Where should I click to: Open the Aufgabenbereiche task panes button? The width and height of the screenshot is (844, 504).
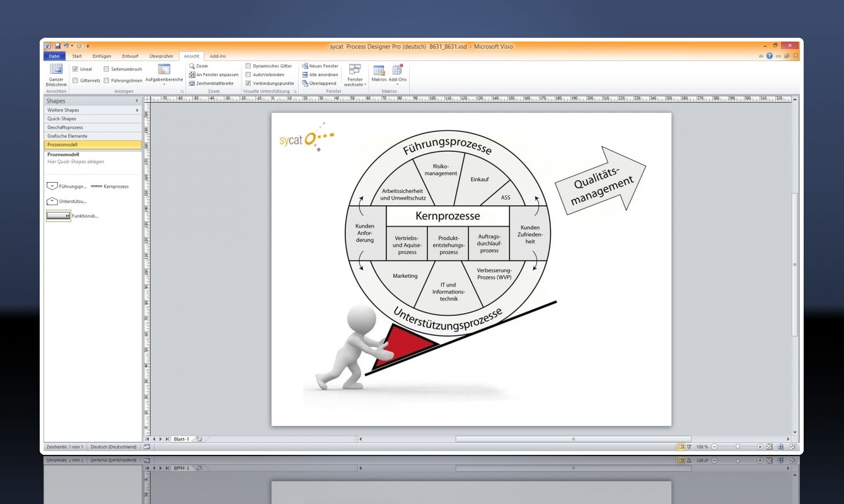click(x=164, y=74)
